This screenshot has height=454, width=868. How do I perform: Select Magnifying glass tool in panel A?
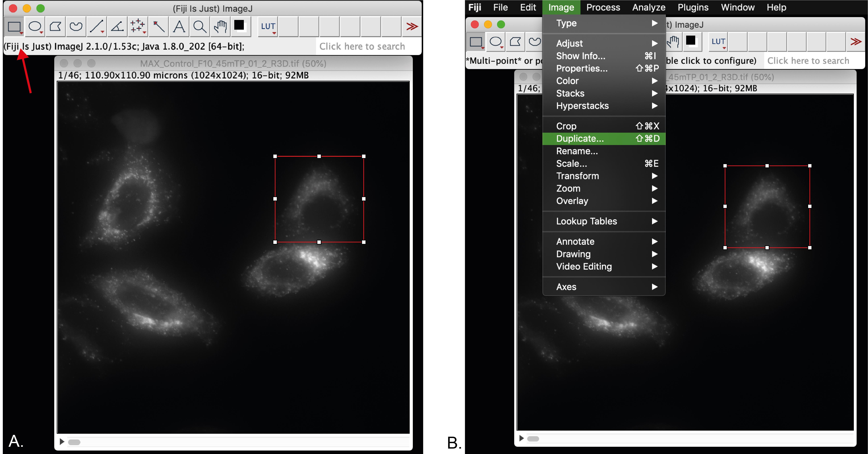(x=199, y=27)
